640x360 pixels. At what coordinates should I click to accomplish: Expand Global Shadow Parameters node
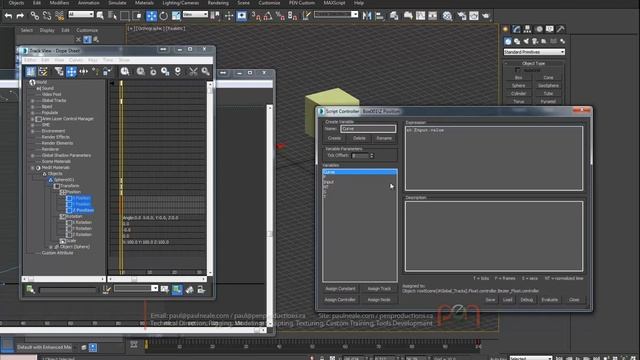[33, 156]
